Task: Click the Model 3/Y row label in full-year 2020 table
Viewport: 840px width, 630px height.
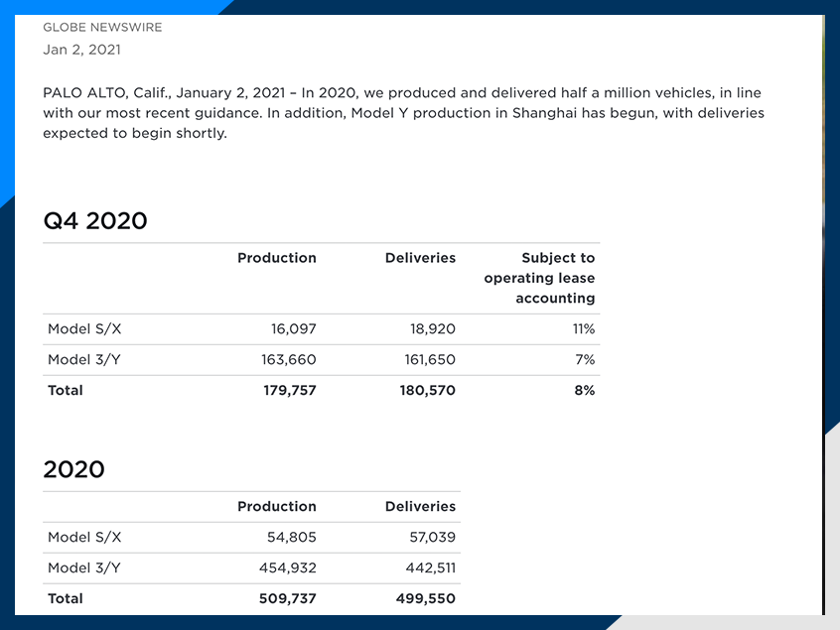Action: tap(84, 567)
